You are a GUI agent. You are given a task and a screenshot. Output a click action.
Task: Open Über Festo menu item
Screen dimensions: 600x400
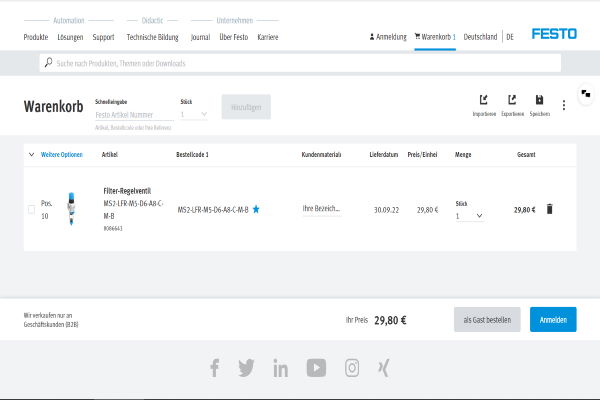pyautogui.click(x=233, y=37)
